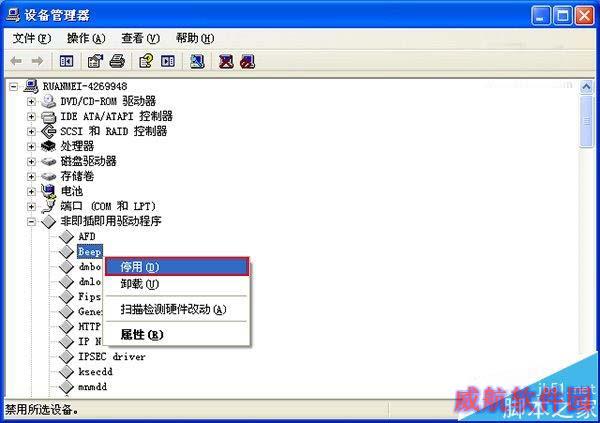Collapse the 非即插即用驱动程序 node
This screenshot has height=423, width=600.
tap(31, 222)
